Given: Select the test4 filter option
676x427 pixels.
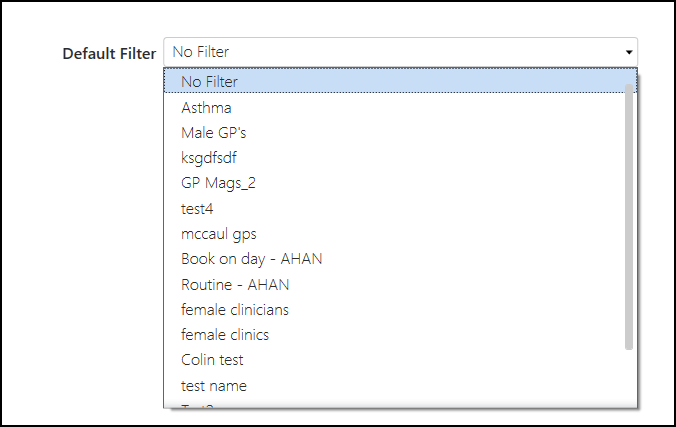Looking at the screenshot, I should click(197, 208).
